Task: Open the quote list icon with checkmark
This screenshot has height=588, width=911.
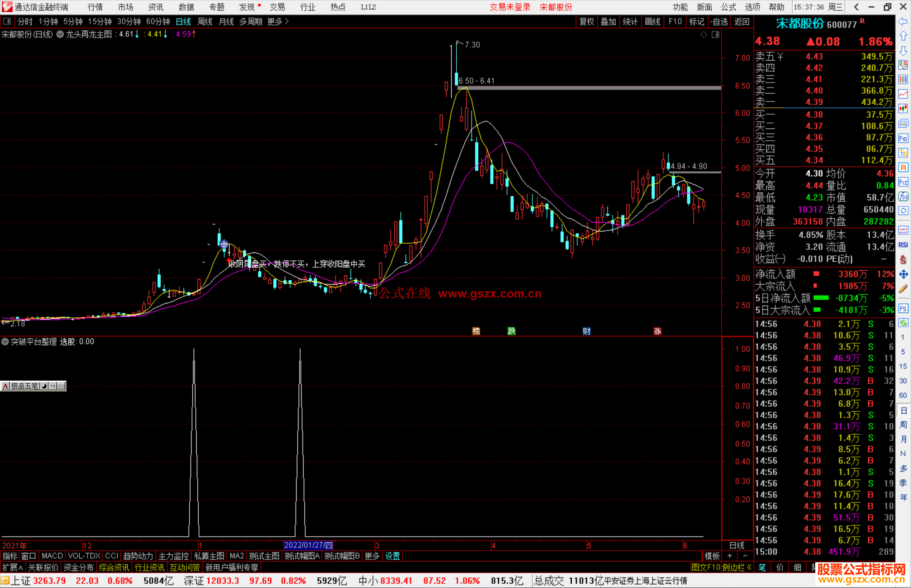Action: coord(903,65)
